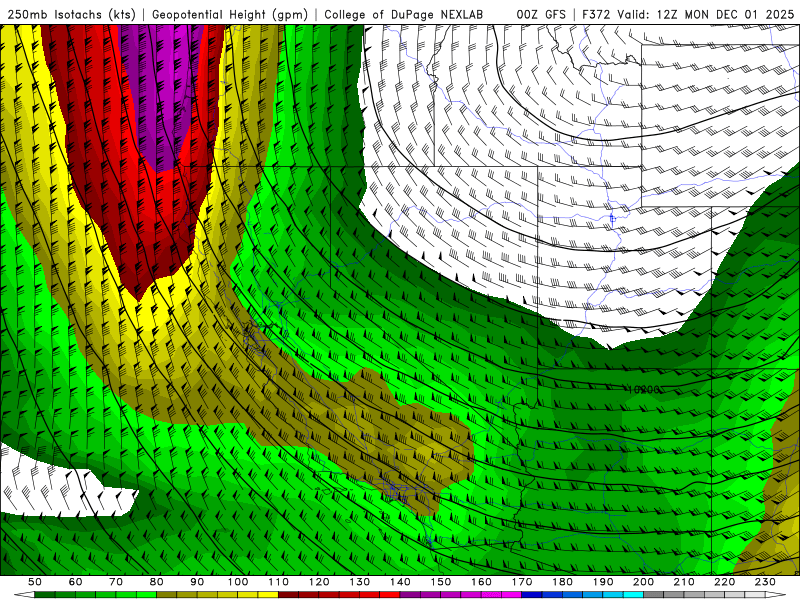Image resolution: width=800 pixels, height=600 pixels.
Task: Click the legend value 200
Action: tap(643, 582)
